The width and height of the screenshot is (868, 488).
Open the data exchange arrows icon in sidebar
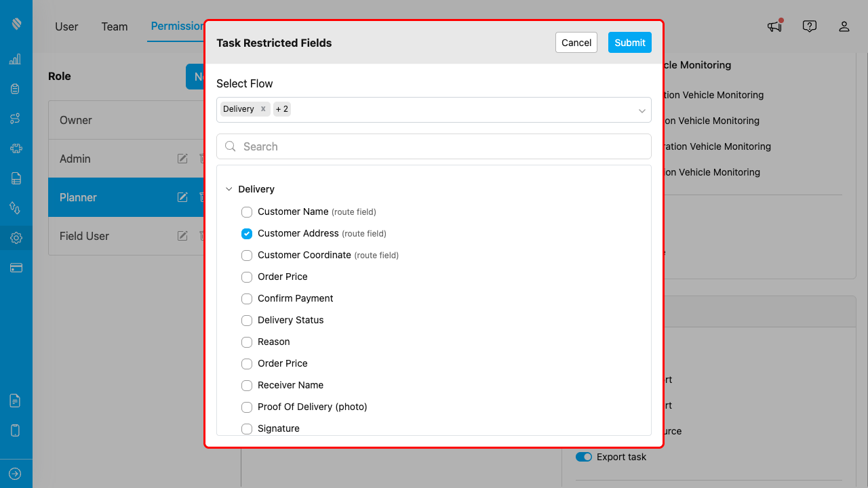coord(15,207)
